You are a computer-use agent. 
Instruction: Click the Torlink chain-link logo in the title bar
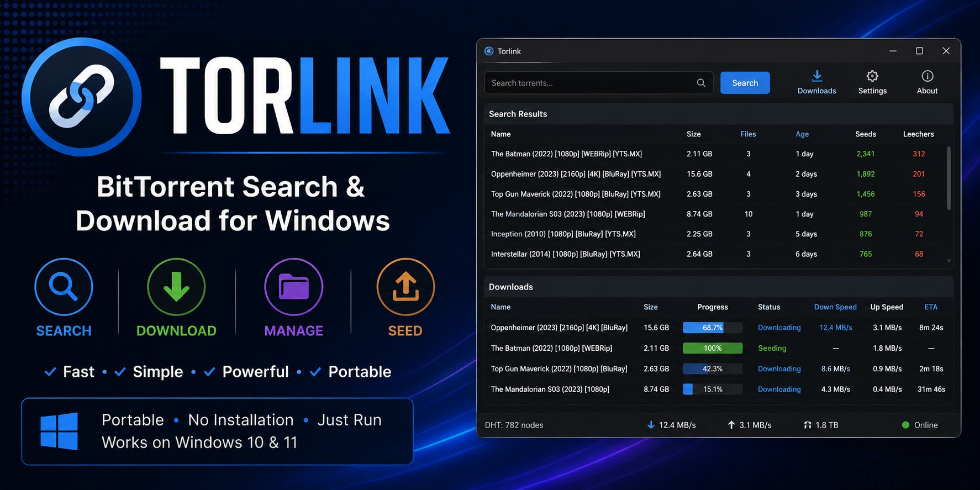point(489,51)
